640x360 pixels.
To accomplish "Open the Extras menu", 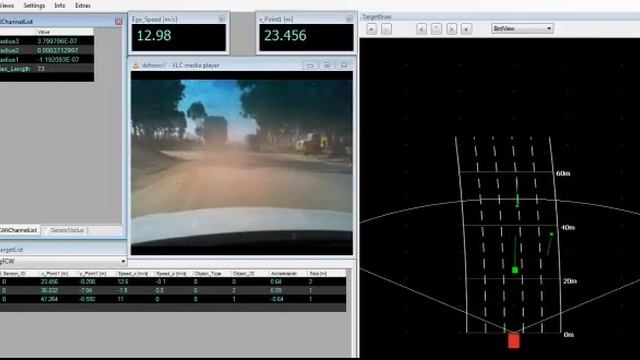I will (83, 5).
